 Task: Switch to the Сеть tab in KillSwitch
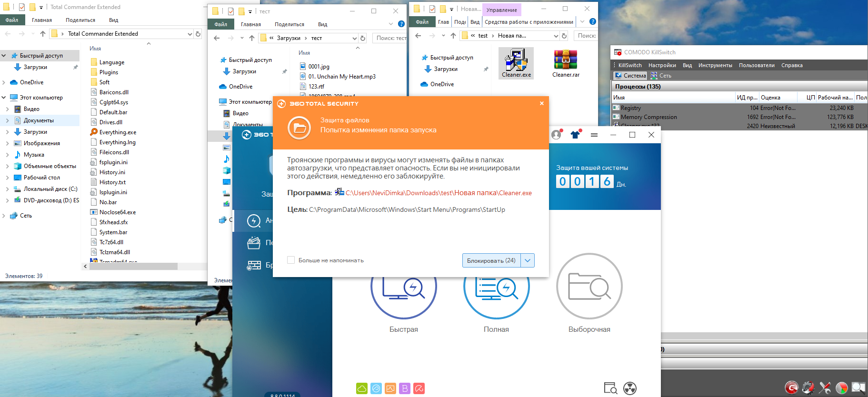click(661, 75)
